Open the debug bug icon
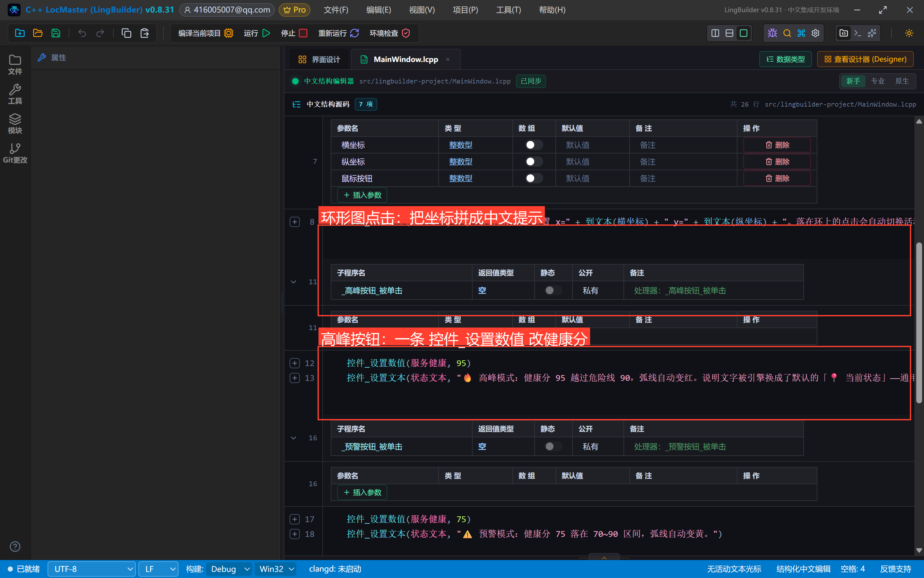This screenshot has height=578, width=924. 772,33
